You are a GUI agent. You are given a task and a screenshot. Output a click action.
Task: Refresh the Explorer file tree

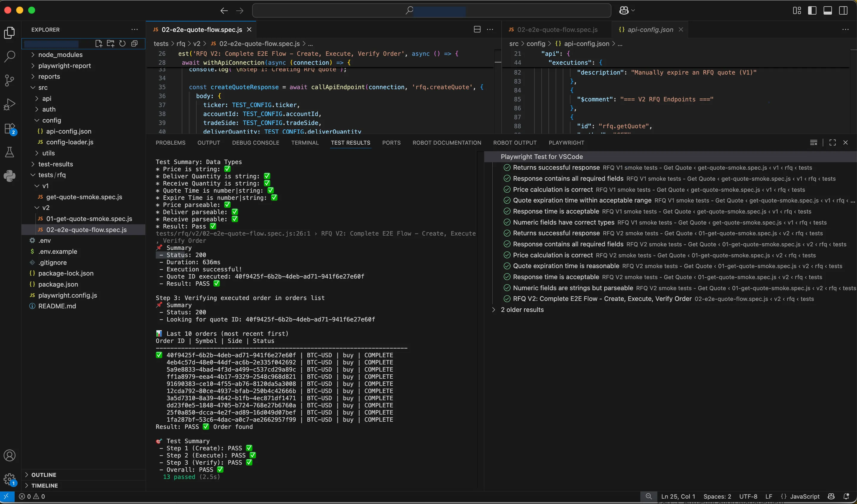tap(122, 44)
